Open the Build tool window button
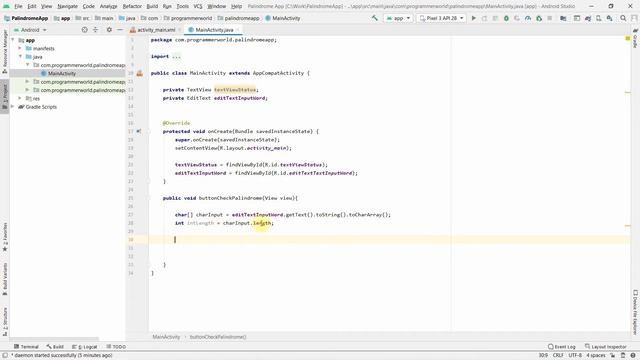The image size is (640, 360). click(x=55, y=347)
